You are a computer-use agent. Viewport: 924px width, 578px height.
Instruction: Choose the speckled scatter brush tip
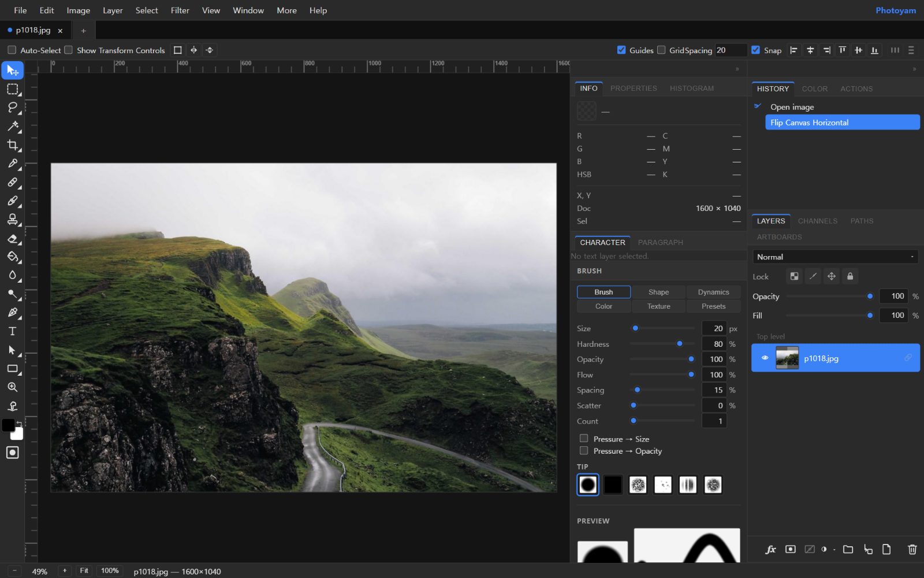(x=663, y=485)
